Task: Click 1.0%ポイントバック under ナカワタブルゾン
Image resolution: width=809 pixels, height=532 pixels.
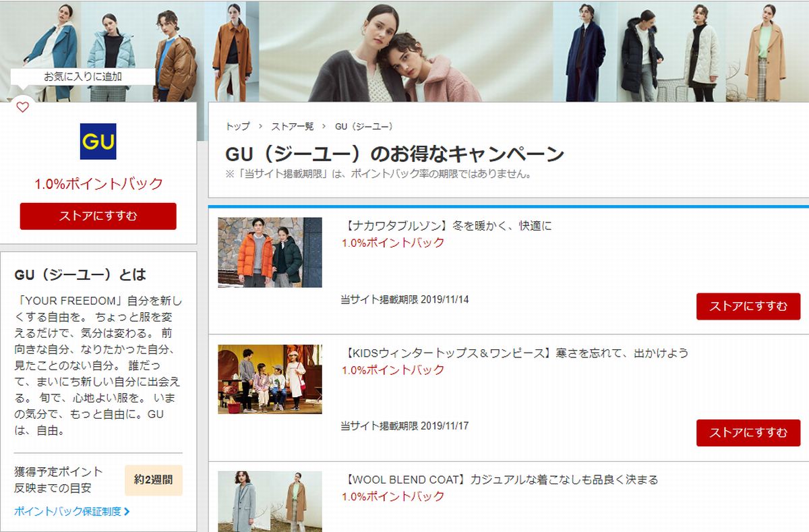Action: (393, 243)
